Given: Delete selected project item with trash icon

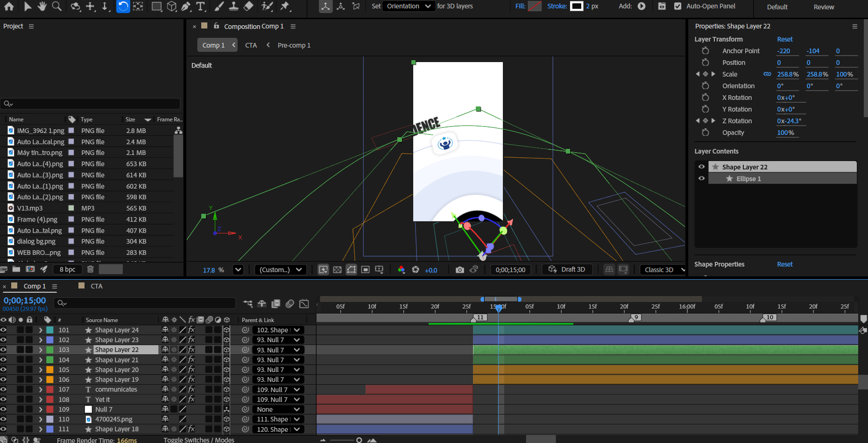Looking at the screenshot, I should 91,269.
